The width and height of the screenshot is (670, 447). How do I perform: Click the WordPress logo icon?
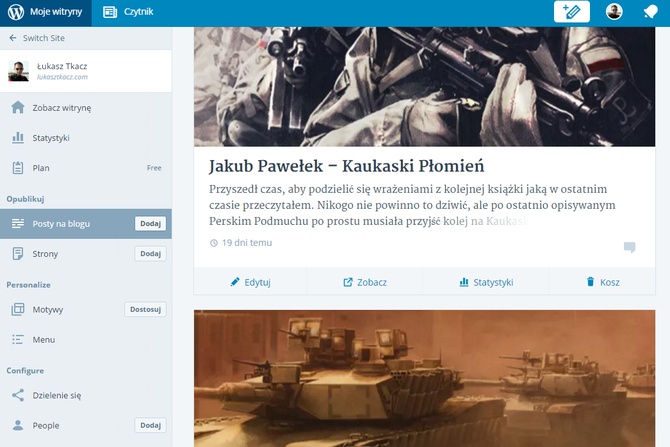tap(16, 12)
